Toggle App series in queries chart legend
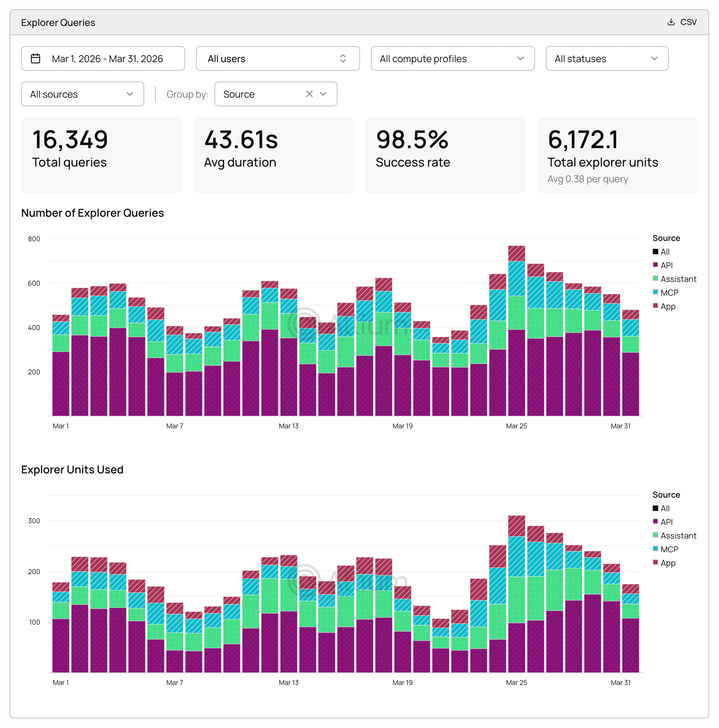This screenshot has width=719, height=728. coord(667,306)
